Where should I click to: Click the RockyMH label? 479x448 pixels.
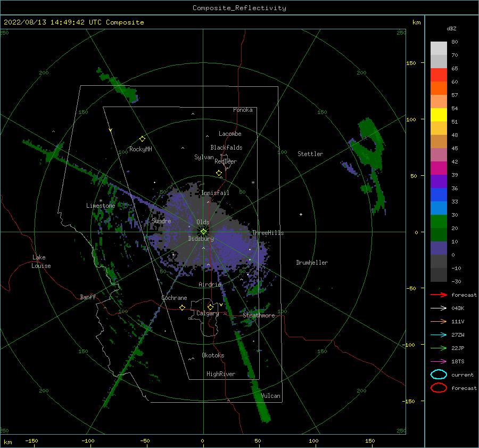coord(141,149)
